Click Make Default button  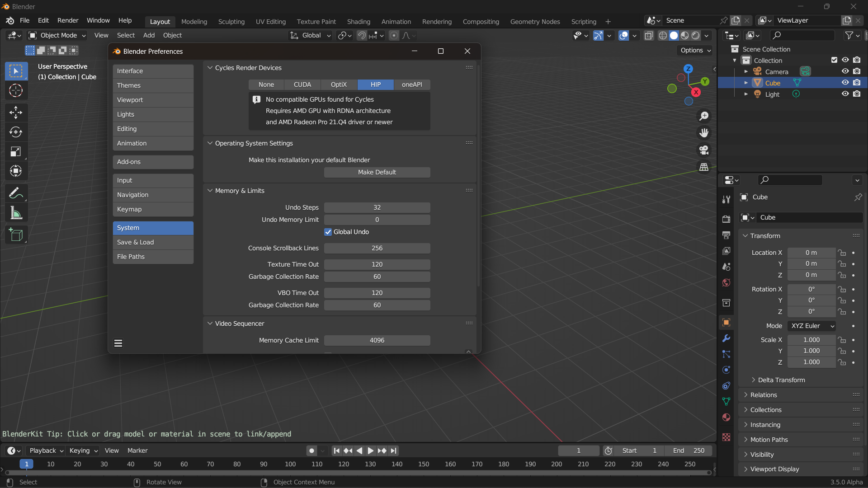(x=377, y=172)
